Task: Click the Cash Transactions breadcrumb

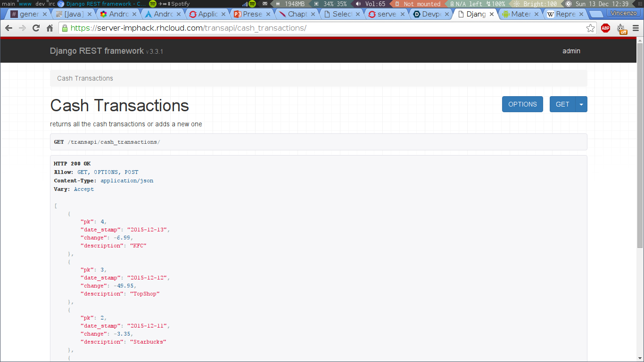Action: coord(85,78)
